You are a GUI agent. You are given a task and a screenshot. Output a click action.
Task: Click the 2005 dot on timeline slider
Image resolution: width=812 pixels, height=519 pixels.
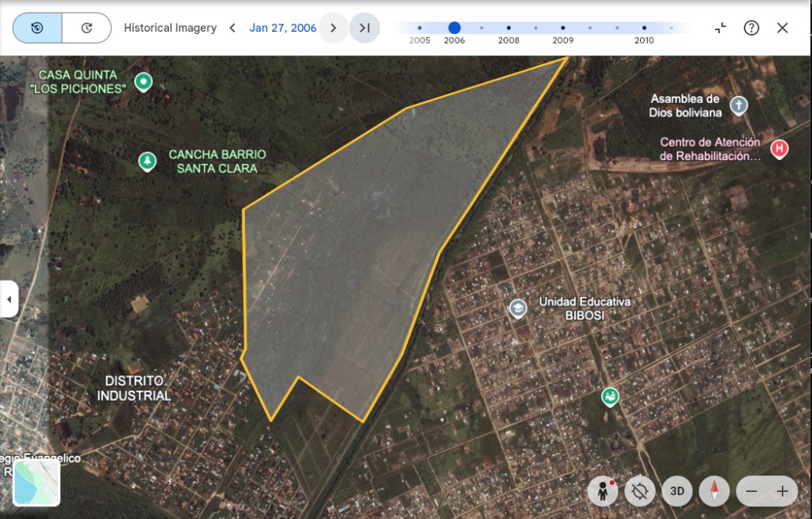(419, 28)
